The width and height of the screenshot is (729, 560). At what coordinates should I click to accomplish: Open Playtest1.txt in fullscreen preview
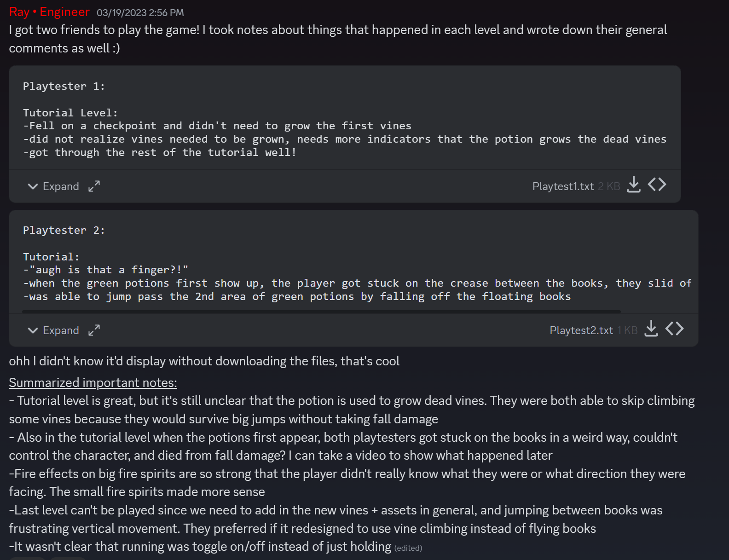(x=94, y=186)
